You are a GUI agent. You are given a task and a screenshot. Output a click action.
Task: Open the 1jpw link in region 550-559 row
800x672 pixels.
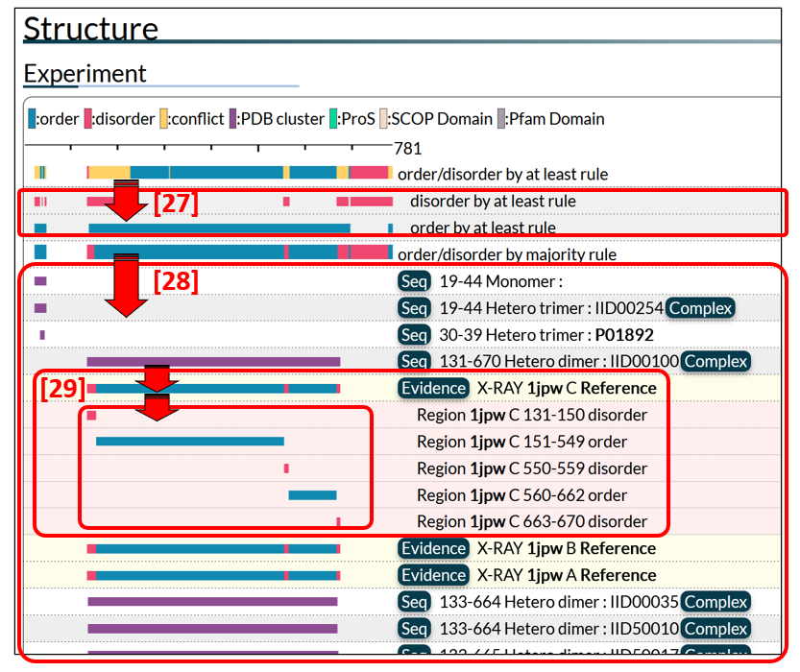(x=487, y=468)
